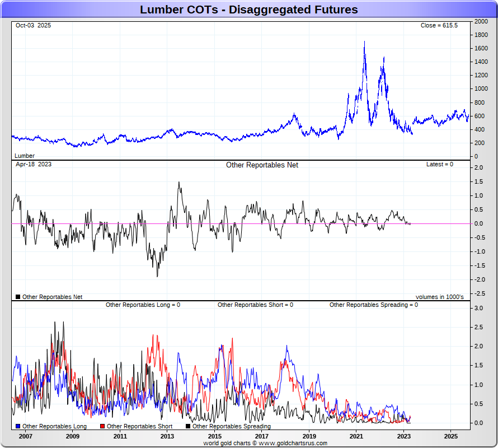This screenshot has width=498, height=448.
Task: Click the blue Other Reportables Long legend square
Action: (18, 427)
